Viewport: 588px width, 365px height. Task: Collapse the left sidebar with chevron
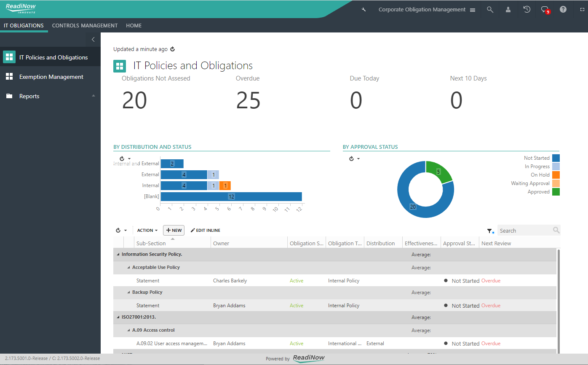93,40
